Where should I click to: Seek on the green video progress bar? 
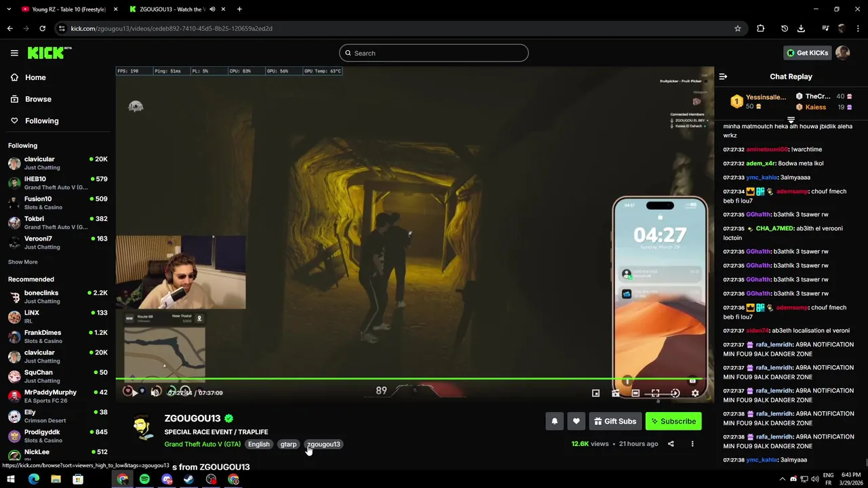(414, 379)
